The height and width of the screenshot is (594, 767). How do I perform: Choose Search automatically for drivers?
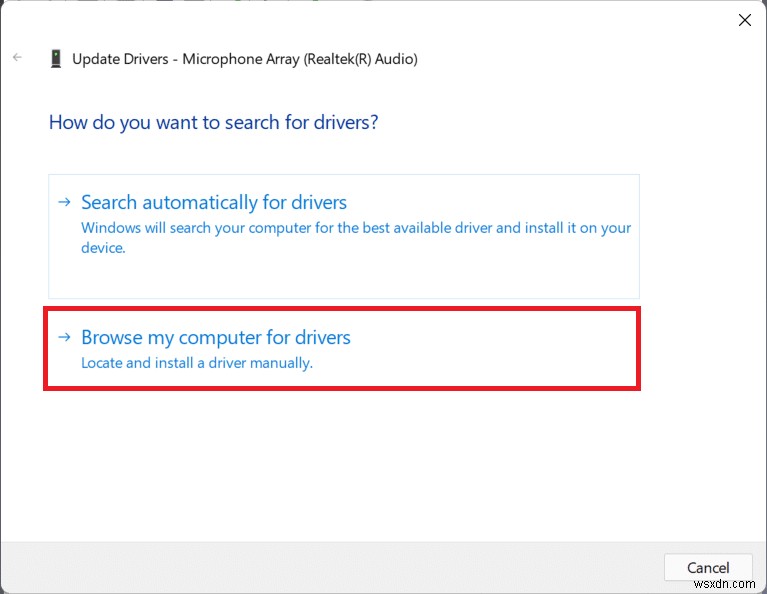click(x=344, y=236)
